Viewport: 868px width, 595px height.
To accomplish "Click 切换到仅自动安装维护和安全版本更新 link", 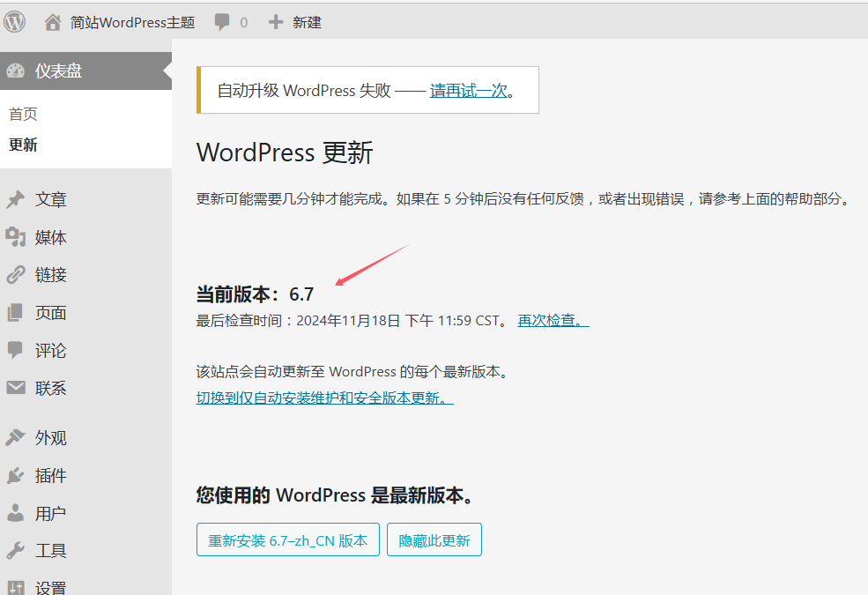I will 325,398.
